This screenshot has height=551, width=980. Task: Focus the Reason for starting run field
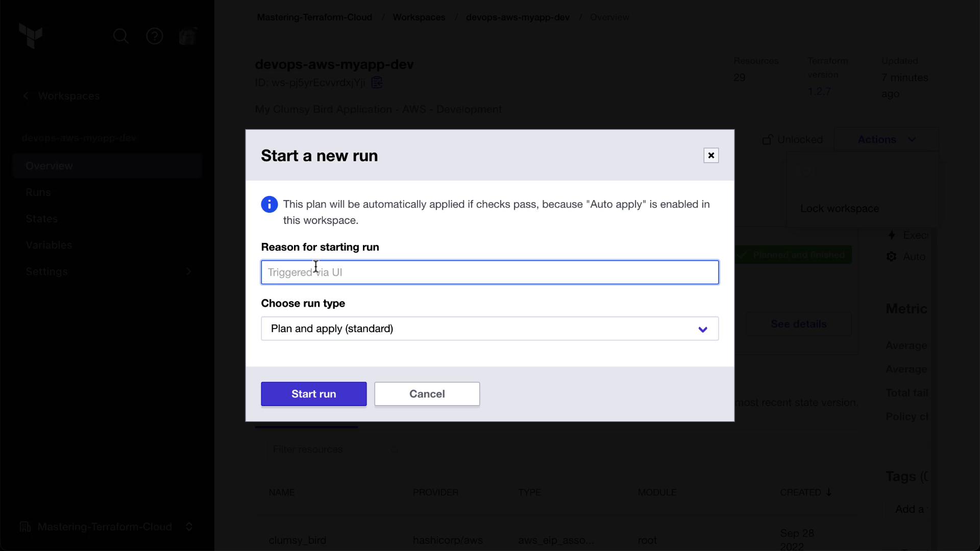point(489,272)
